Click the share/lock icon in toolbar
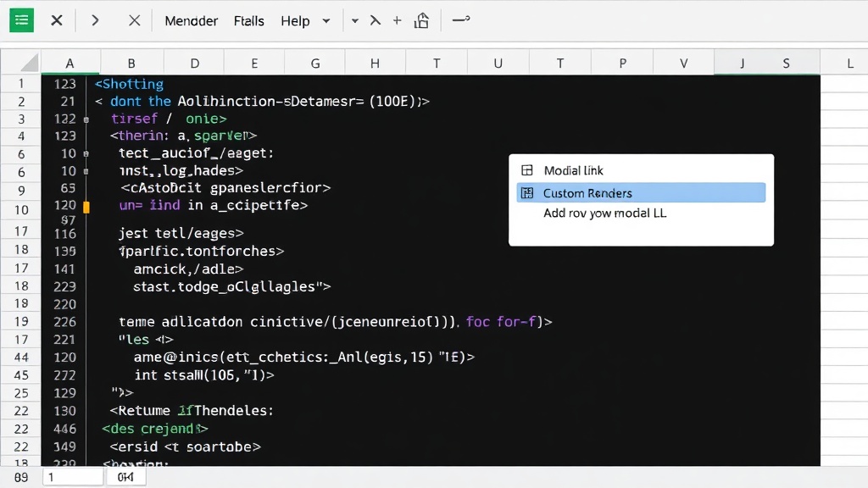Image resolution: width=868 pixels, height=488 pixels. click(422, 20)
